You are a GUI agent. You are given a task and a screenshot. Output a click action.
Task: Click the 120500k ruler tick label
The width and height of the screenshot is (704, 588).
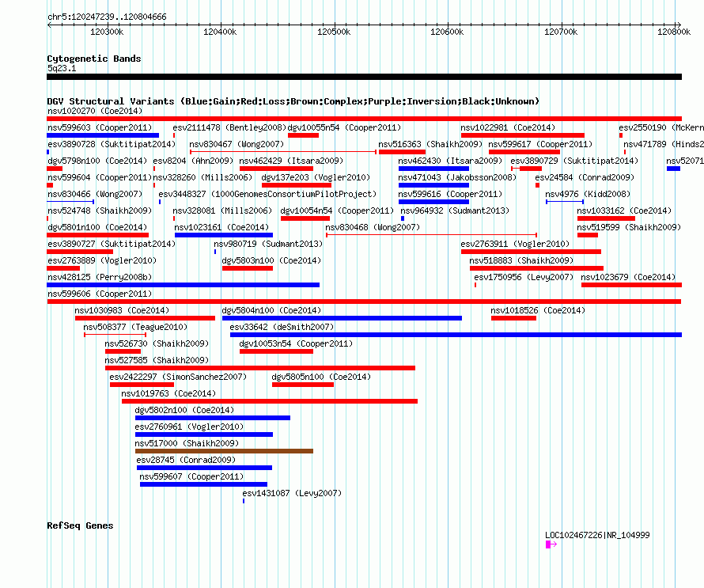[334, 32]
